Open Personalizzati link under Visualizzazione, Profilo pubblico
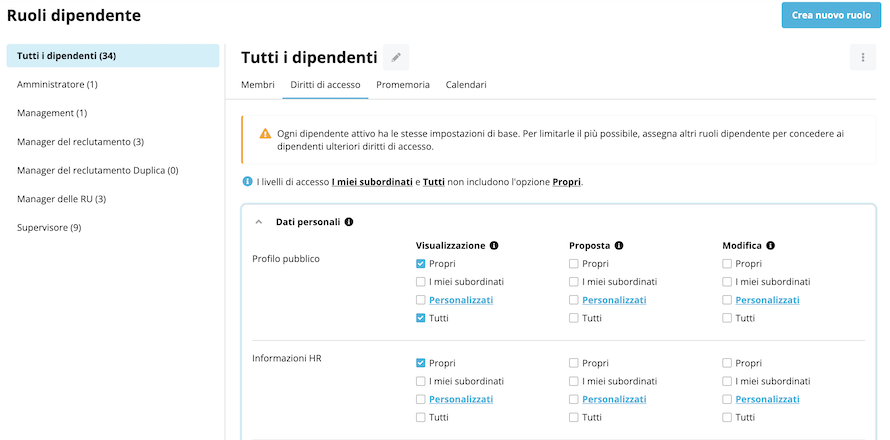The height and width of the screenshot is (440, 890). (461, 300)
